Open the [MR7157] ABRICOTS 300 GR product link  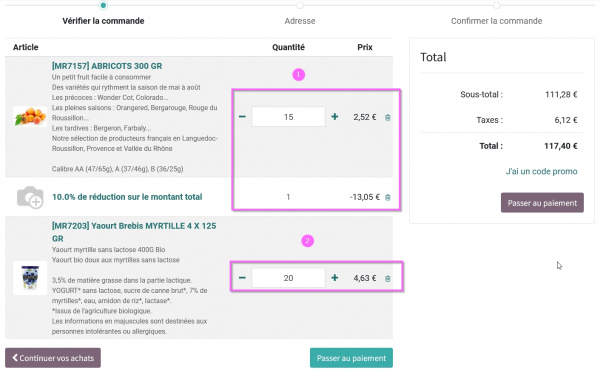(107, 66)
